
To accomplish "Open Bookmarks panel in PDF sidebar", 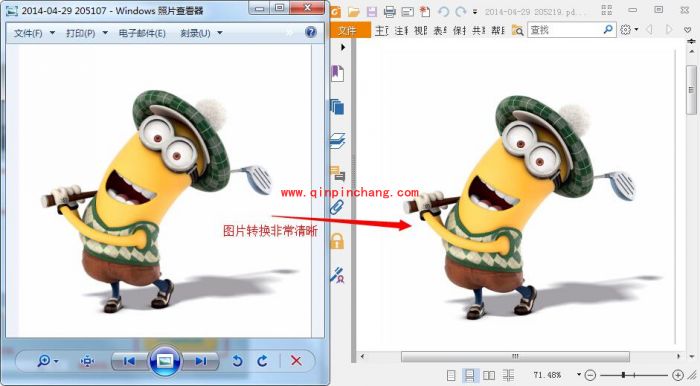I will click(337, 73).
